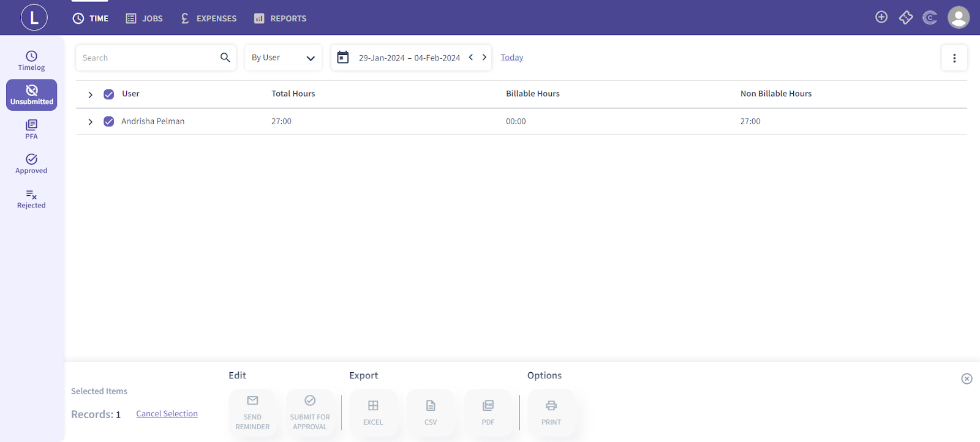Open the Rejected sidebar section

(31, 198)
